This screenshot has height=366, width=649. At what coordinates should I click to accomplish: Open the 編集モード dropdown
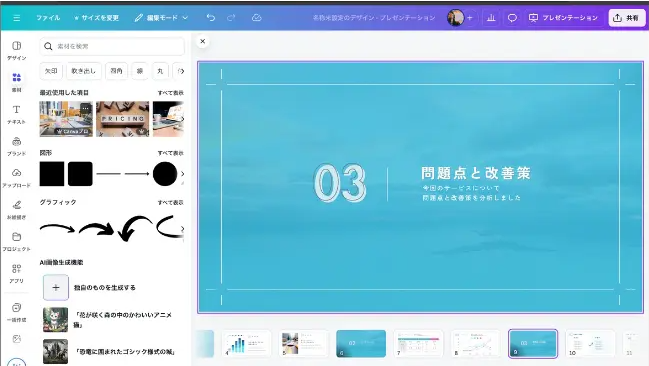click(x=161, y=18)
